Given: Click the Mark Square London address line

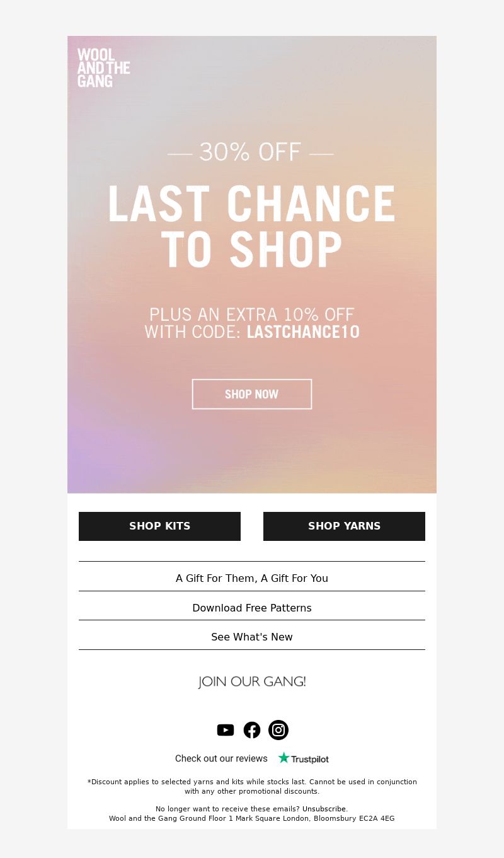Looking at the screenshot, I should point(252,818).
